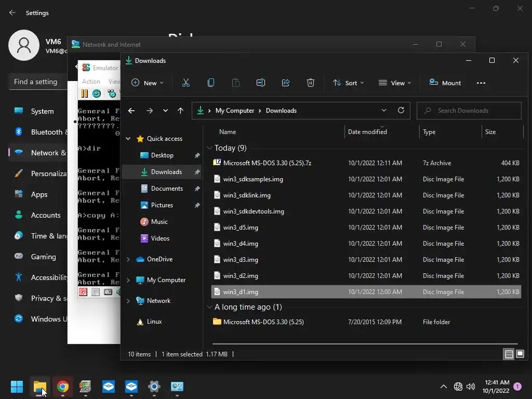Refresh the Downloads folder
Screen dimensions: 532x399
pos(401,110)
